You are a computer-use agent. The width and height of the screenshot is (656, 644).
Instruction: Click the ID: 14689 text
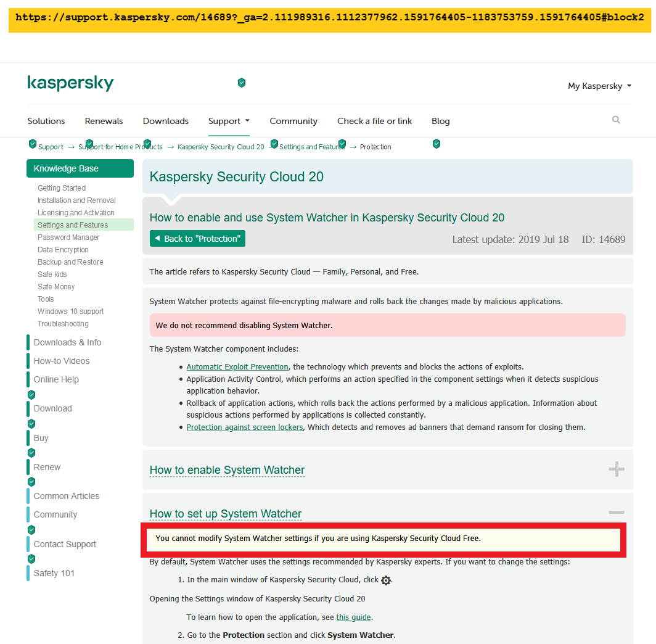click(603, 239)
